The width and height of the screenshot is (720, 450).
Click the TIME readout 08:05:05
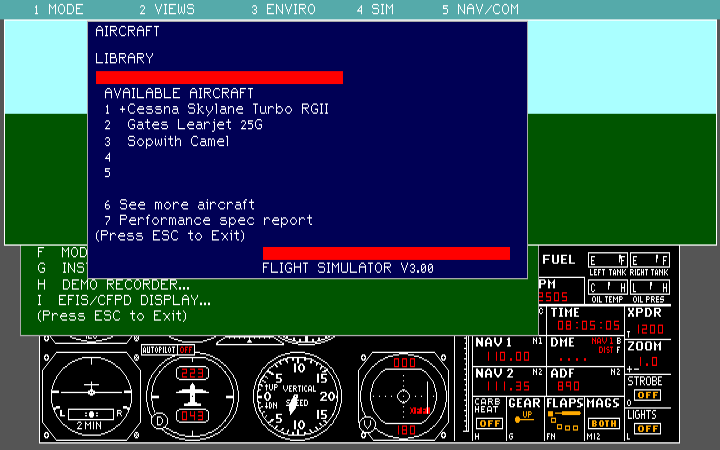click(x=588, y=326)
